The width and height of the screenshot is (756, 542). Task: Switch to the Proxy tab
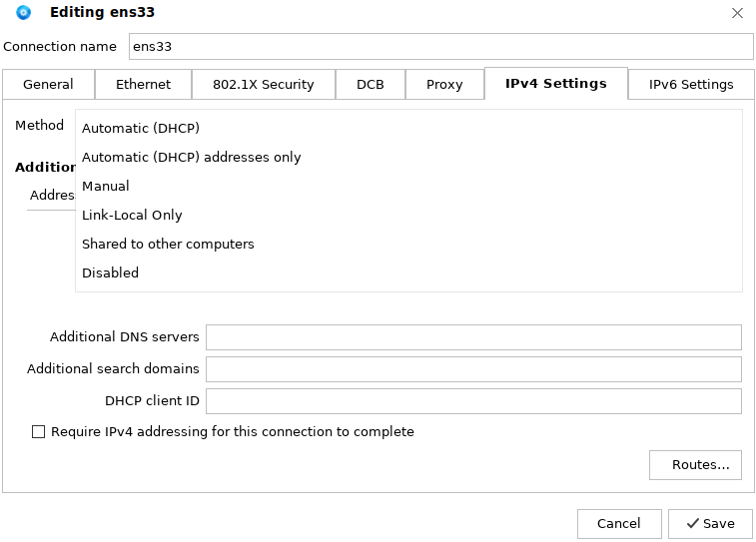point(444,85)
